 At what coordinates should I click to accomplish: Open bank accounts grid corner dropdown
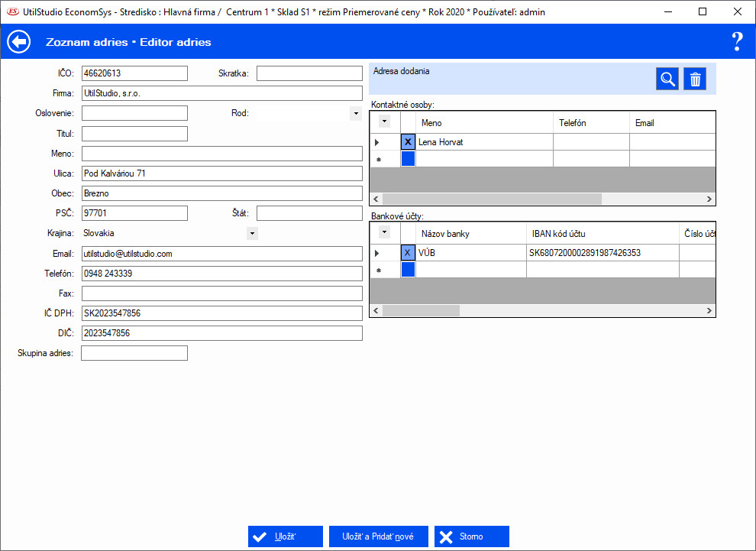pos(384,232)
